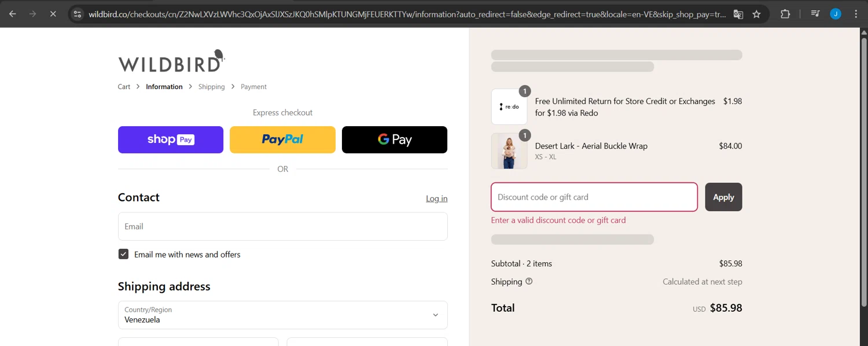Check out with Google Pay

point(395,139)
